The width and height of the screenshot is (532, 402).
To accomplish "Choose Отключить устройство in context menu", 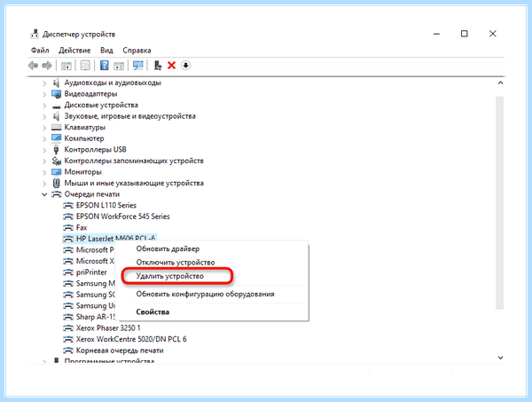I will pyautogui.click(x=176, y=263).
